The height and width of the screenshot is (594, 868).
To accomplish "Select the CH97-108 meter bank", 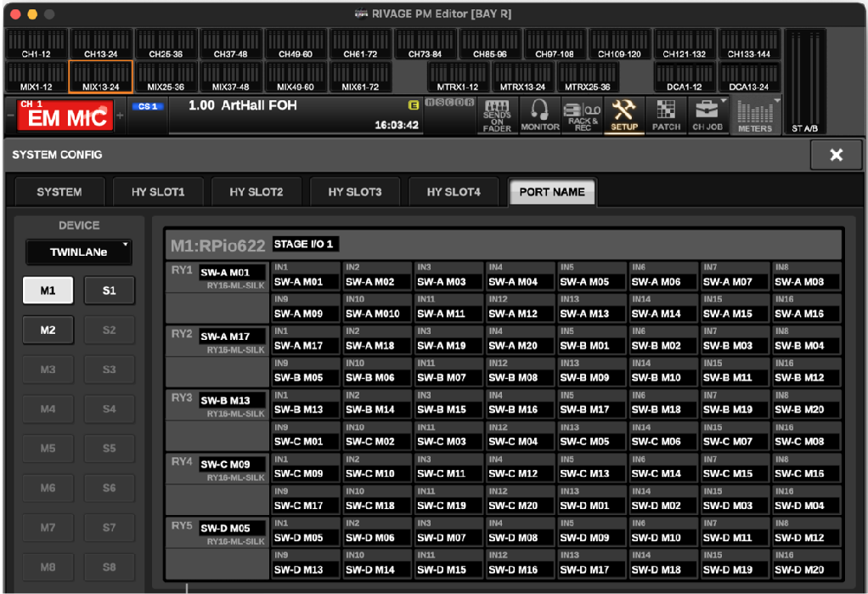I will (555, 44).
